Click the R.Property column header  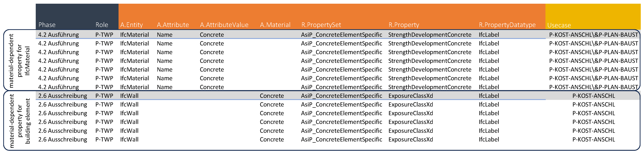[x=404, y=25]
